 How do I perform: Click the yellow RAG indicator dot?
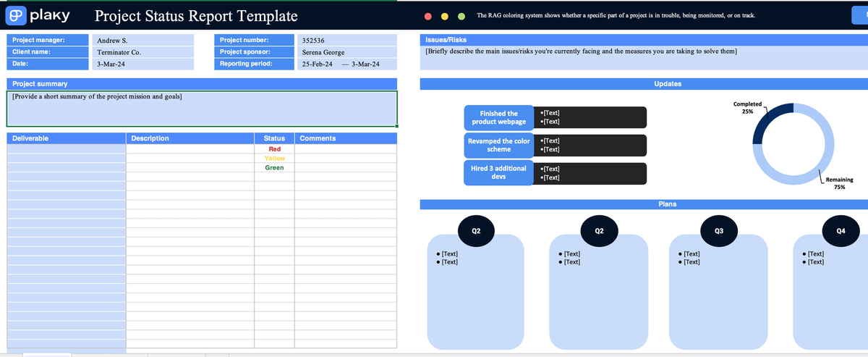click(445, 16)
